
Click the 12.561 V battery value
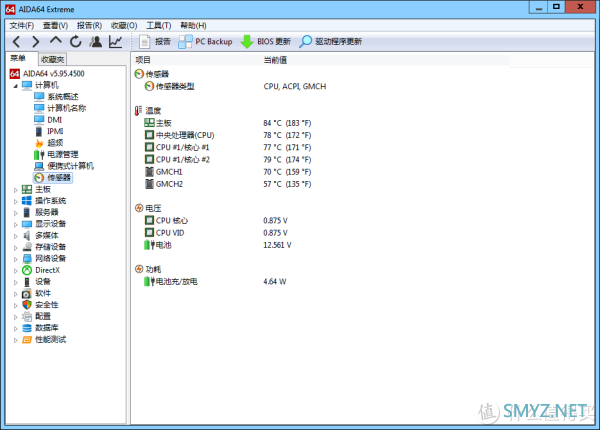click(277, 245)
